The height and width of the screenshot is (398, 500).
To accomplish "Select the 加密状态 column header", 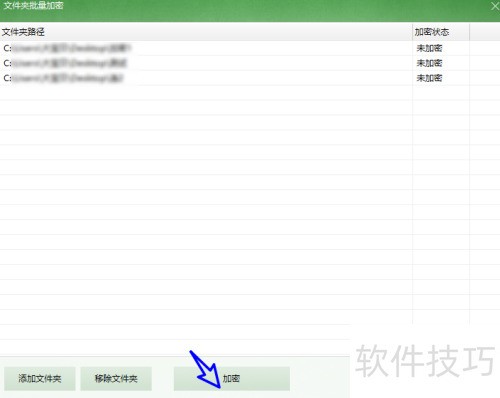I will coord(441,32).
